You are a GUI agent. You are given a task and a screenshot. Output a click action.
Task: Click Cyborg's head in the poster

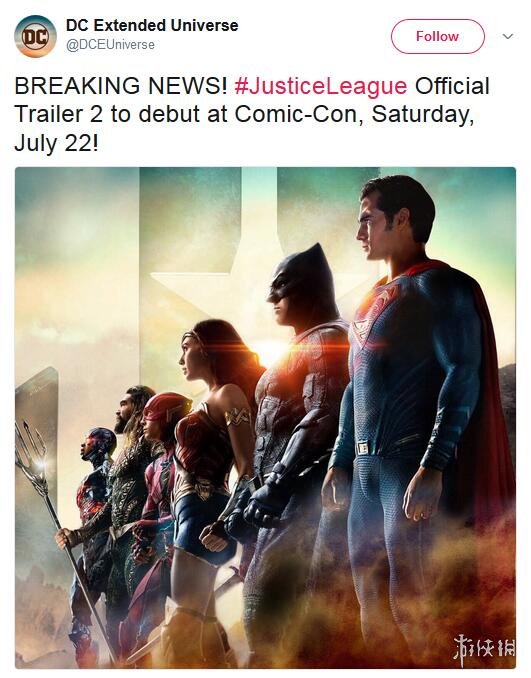[99, 445]
